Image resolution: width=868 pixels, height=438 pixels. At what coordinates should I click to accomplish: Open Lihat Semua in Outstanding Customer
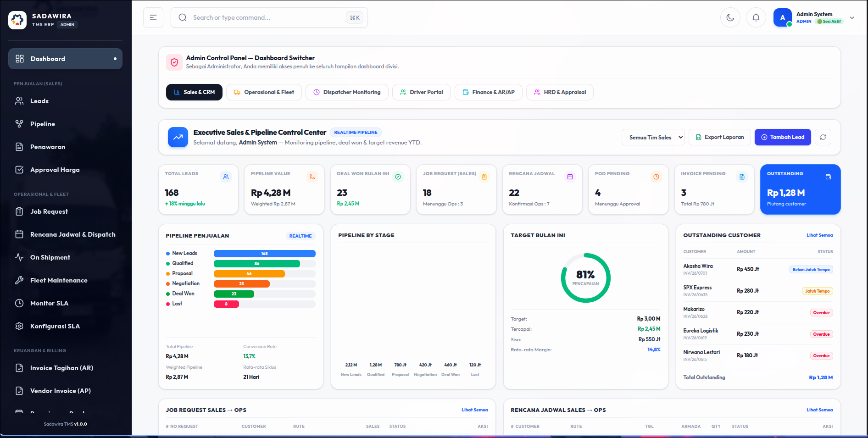point(819,235)
